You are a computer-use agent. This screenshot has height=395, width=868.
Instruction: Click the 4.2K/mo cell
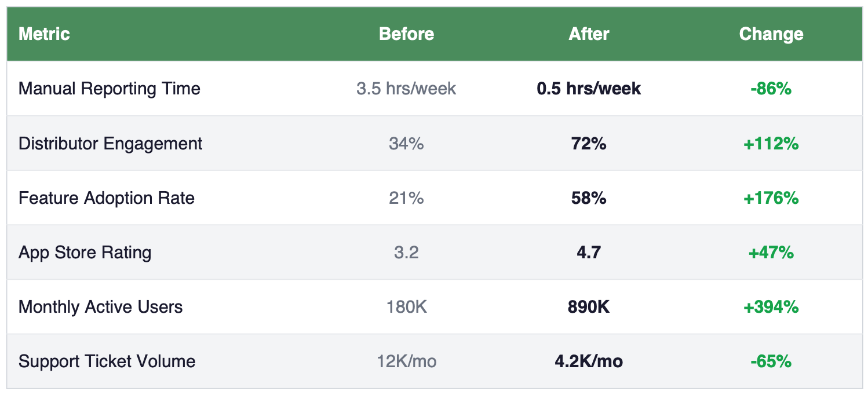tap(589, 361)
